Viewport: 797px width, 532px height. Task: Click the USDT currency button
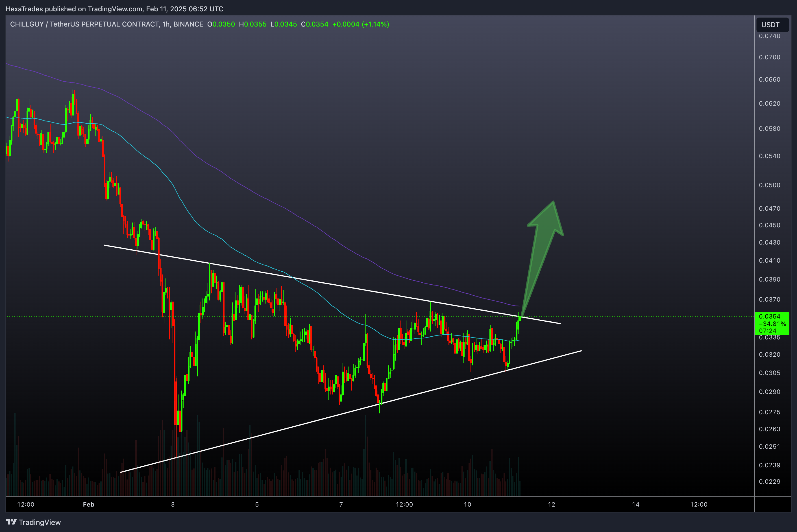pos(772,25)
